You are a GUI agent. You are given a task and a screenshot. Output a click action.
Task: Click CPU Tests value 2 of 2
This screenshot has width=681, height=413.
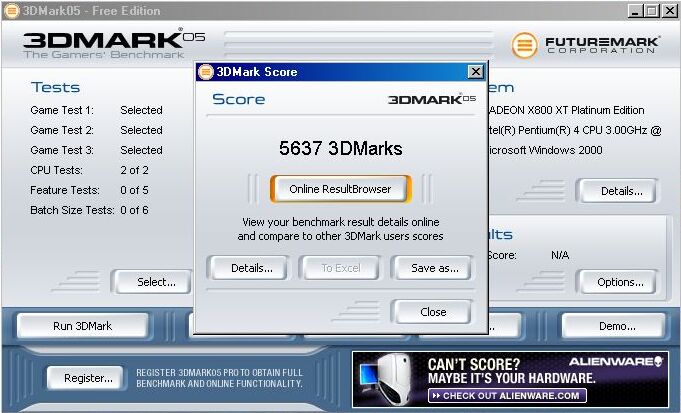point(134,170)
